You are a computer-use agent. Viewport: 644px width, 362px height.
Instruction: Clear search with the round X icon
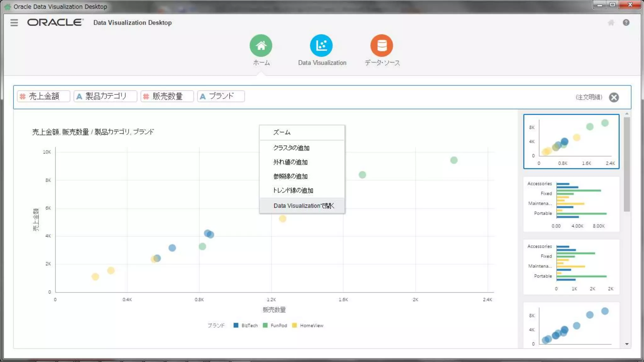(x=613, y=97)
